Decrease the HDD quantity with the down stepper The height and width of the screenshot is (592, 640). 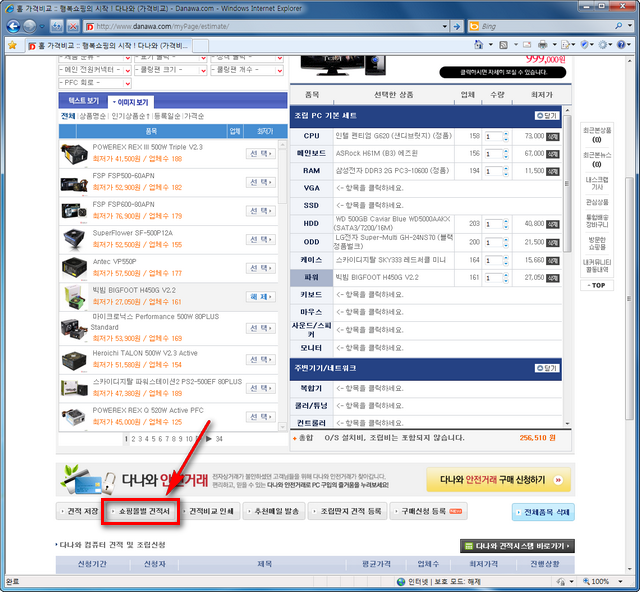pyautogui.click(x=506, y=227)
